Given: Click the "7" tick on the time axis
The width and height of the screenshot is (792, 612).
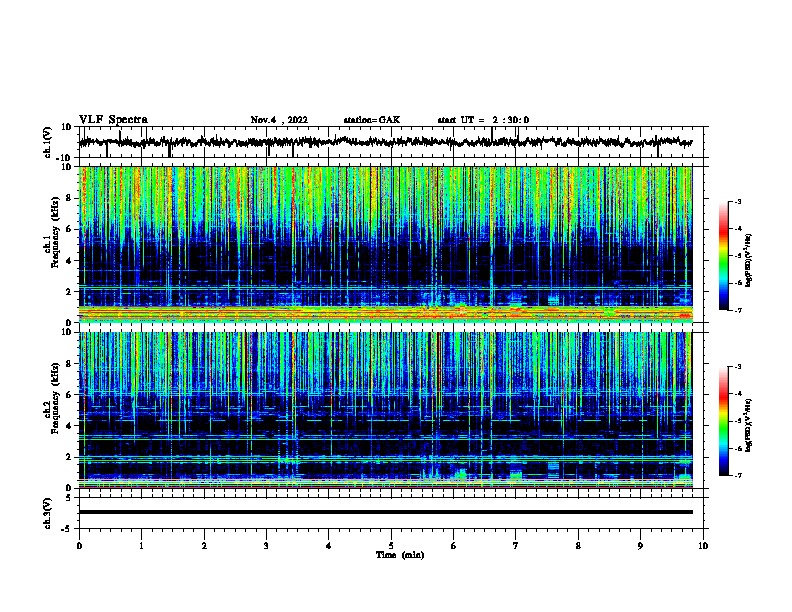Looking at the screenshot, I should pos(516,546).
